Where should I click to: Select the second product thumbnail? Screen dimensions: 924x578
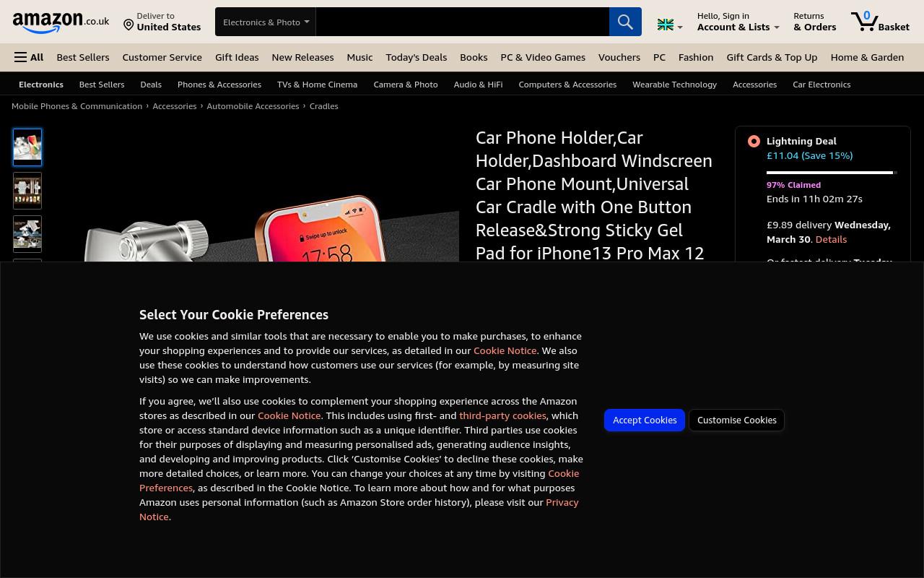(27, 191)
